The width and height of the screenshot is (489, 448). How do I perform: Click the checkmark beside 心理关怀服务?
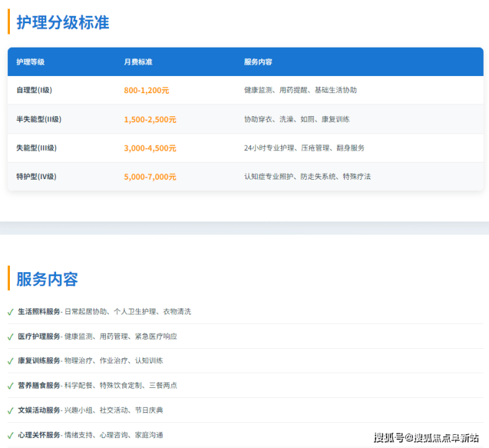point(10,435)
